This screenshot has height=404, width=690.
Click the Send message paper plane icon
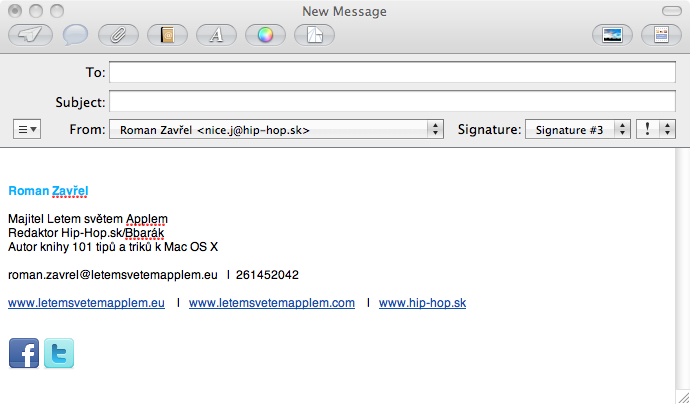[x=28, y=35]
